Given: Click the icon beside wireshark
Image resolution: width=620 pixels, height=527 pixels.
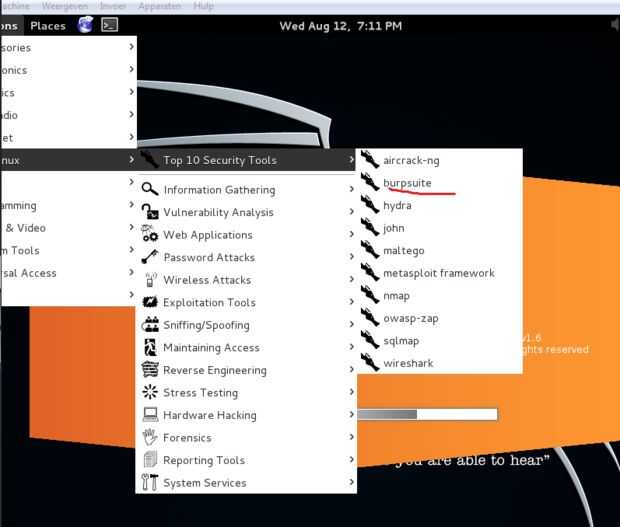Looking at the screenshot, I should (x=370, y=362).
